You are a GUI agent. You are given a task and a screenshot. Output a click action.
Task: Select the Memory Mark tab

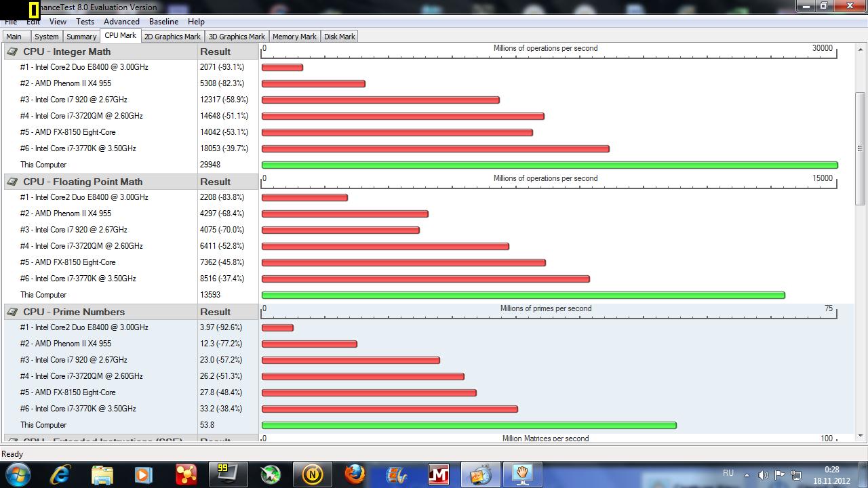[x=294, y=37]
